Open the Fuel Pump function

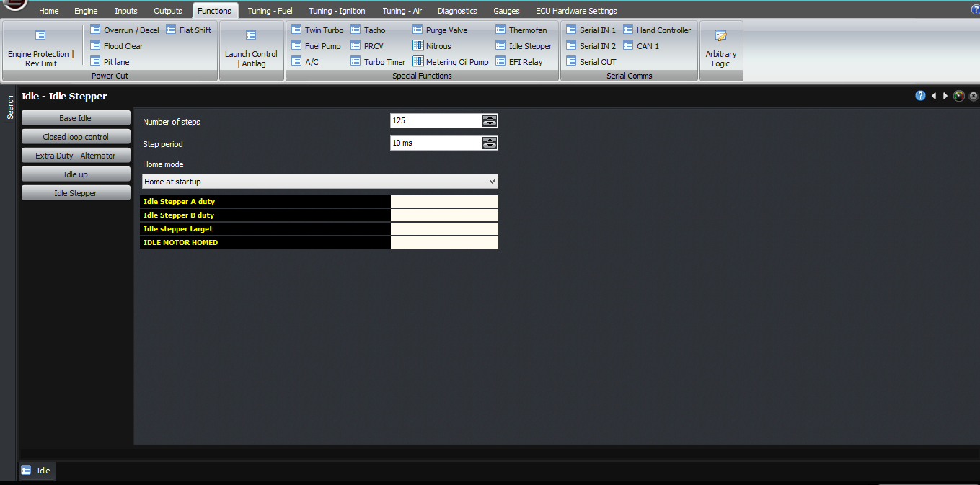(x=316, y=46)
